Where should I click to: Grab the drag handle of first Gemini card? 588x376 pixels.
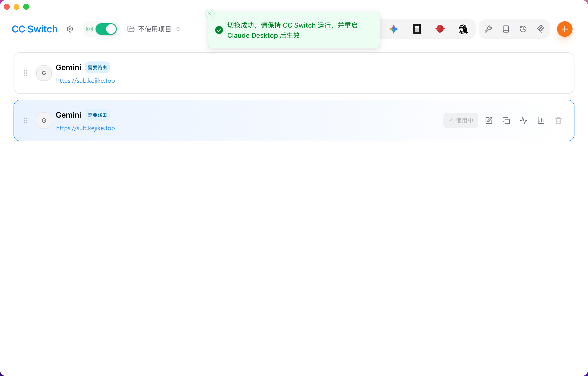26,73
